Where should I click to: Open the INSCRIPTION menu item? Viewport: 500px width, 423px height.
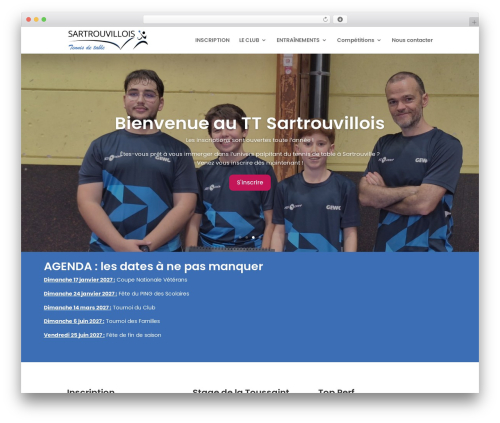(x=212, y=40)
